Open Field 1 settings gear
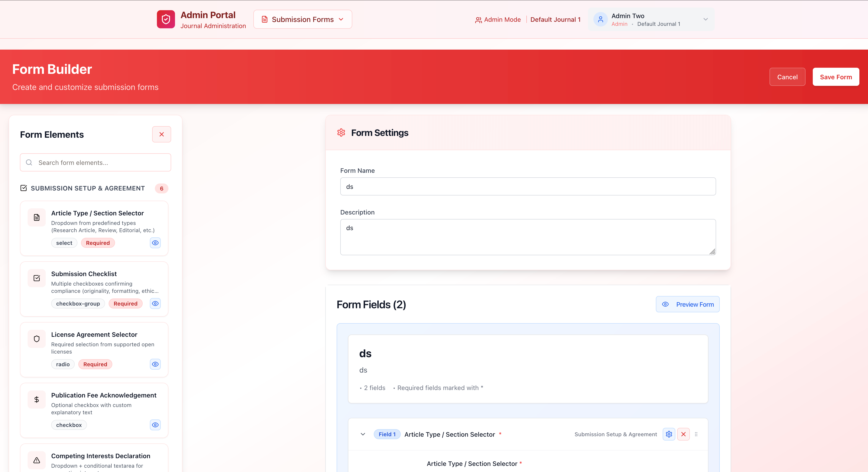The width and height of the screenshot is (868, 472). coord(669,434)
